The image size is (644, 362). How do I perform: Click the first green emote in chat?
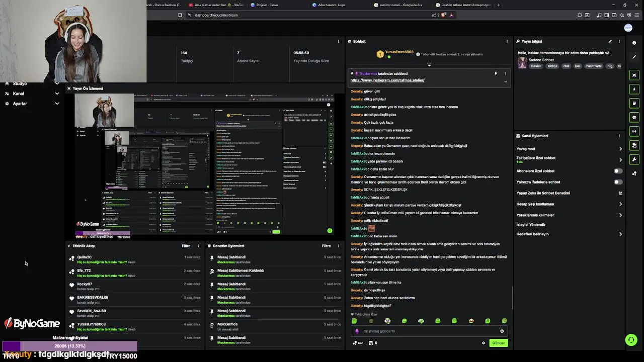tap(354, 321)
